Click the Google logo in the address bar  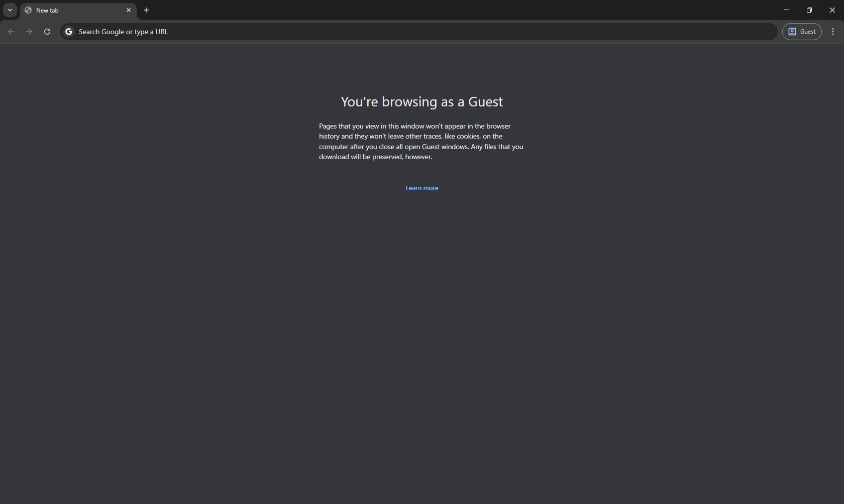[x=68, y=32]
